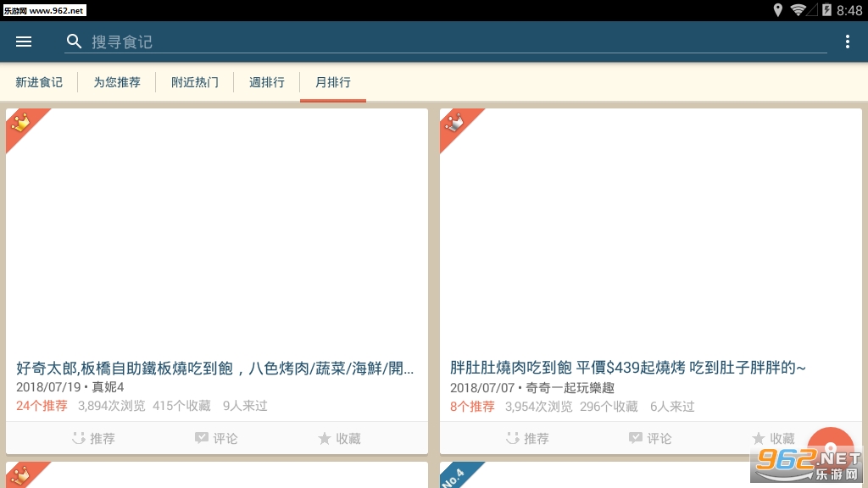Click the magnifier search icon
The height and width of the screenshot is (488, 868).
click(75, 42)
